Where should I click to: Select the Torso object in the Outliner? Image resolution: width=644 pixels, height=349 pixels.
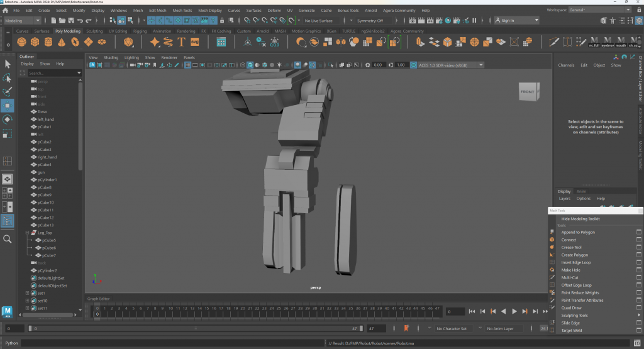coord(43,111)
